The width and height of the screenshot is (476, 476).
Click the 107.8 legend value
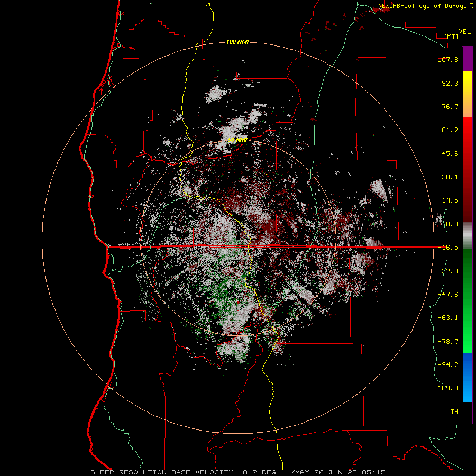[x=448, y=59]
